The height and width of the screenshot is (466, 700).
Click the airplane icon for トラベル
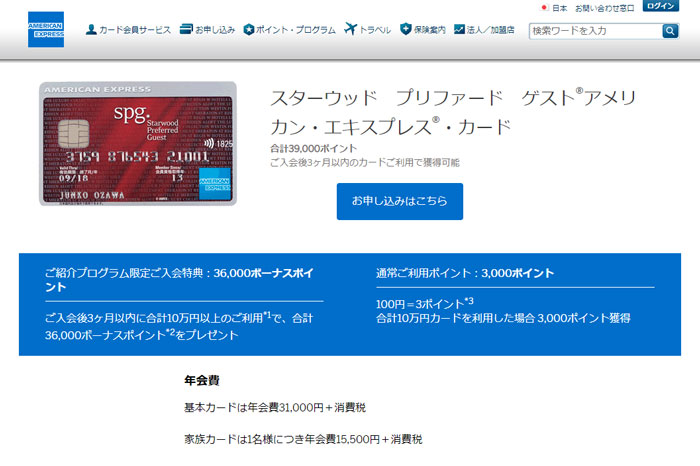350,29
